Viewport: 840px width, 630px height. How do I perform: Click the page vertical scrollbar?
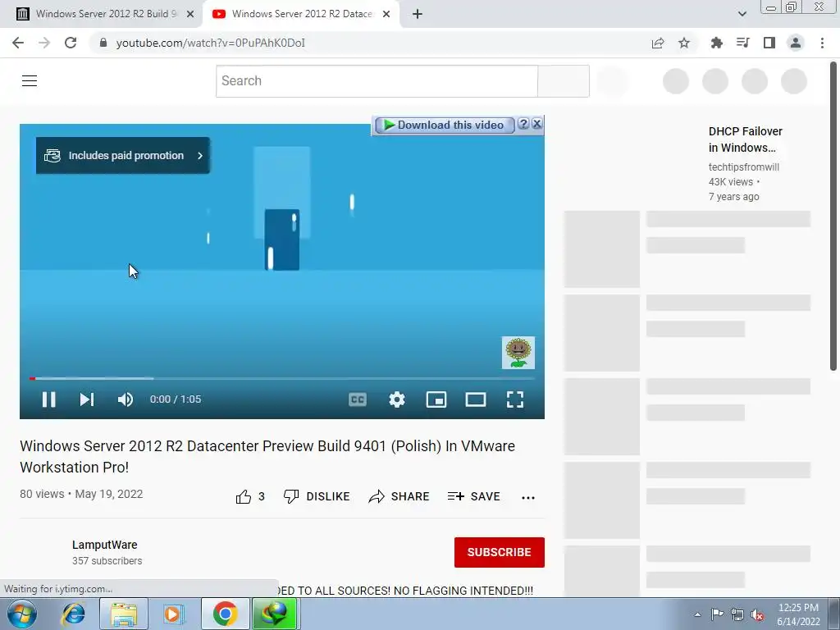tap(833, 216)
